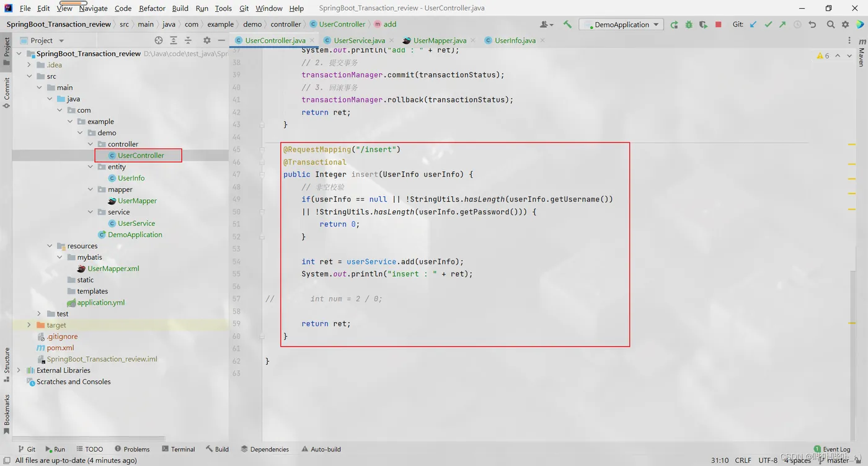Switch to UserMapper.java editor tab

coord(440,40)
